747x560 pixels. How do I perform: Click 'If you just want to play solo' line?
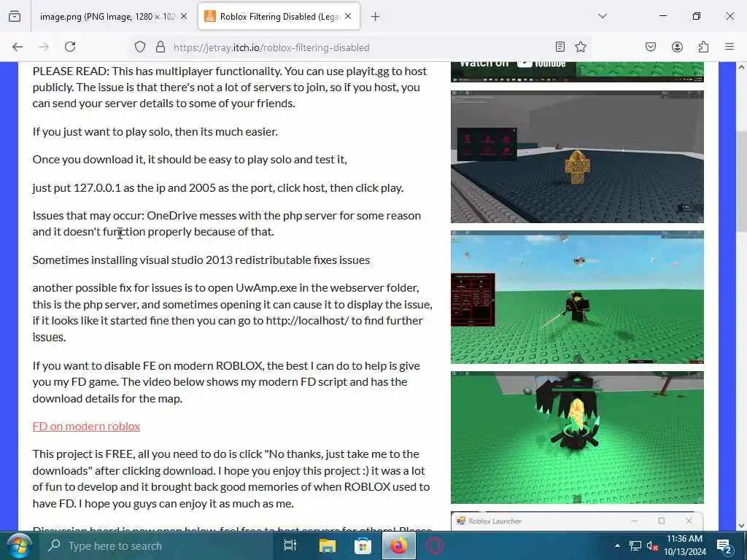(x=155, y=131)
